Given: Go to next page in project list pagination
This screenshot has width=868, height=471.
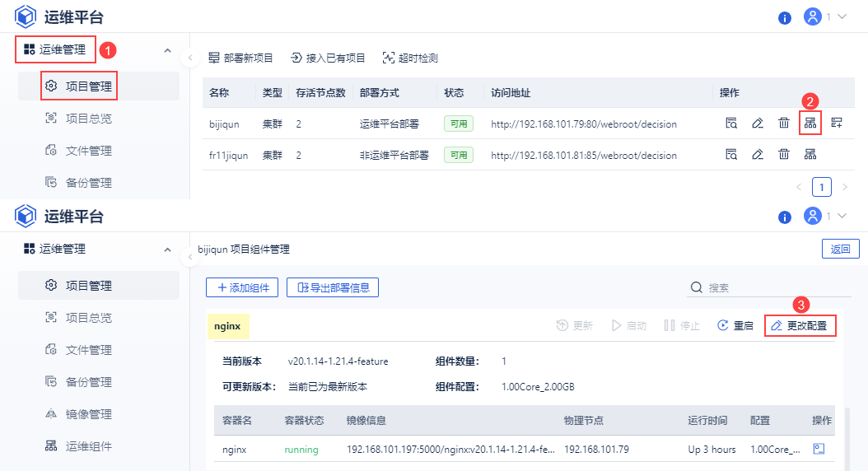Looking at the screenshot, I should 845,187.
